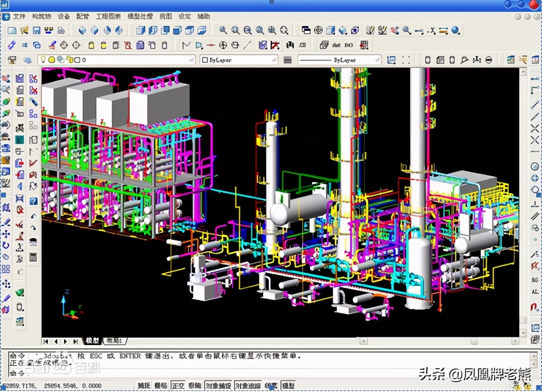Click the lineweight lines icon
542x392 pixels.
click(288, 60)
